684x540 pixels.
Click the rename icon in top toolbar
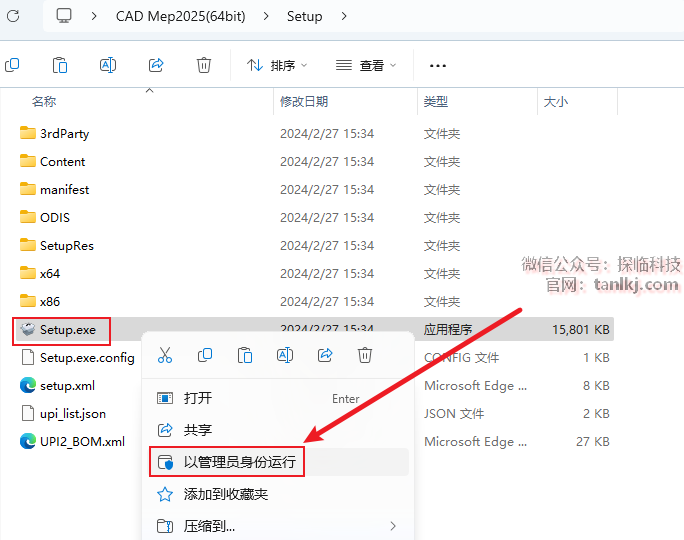pyautogui.click(x=108, y=65)
